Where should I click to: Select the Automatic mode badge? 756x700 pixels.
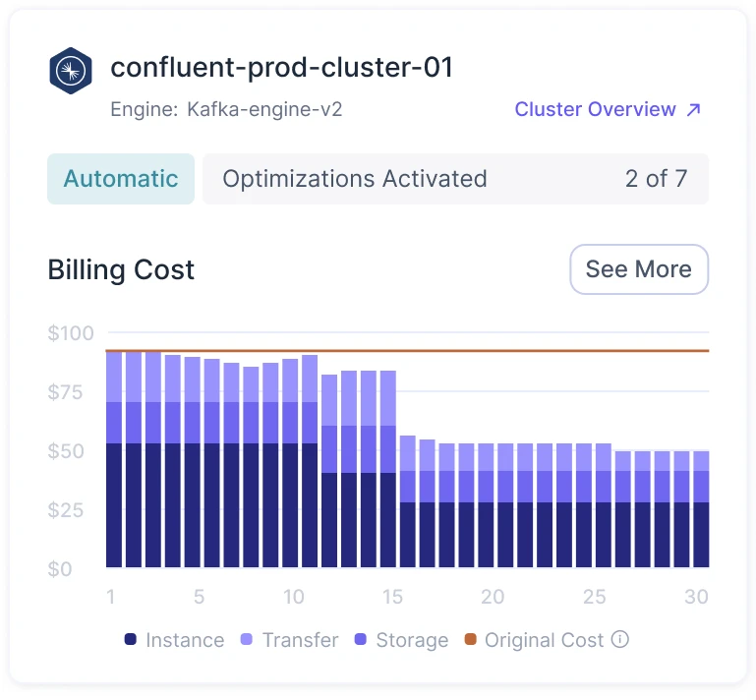(121, 179)
